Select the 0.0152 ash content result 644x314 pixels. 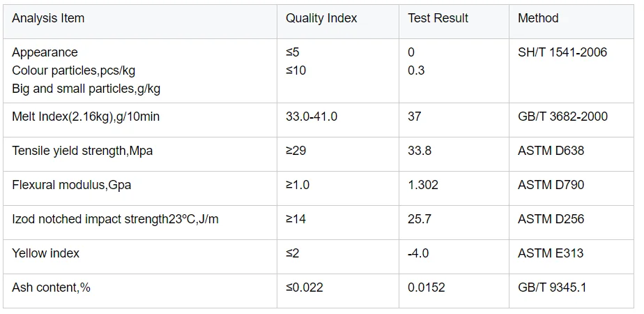point(426,287)
